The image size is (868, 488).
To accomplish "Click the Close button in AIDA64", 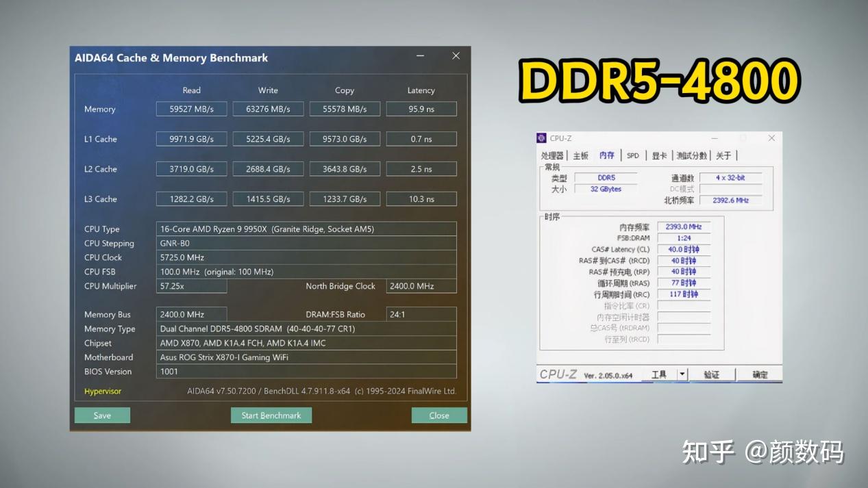I will click(438, 415).
